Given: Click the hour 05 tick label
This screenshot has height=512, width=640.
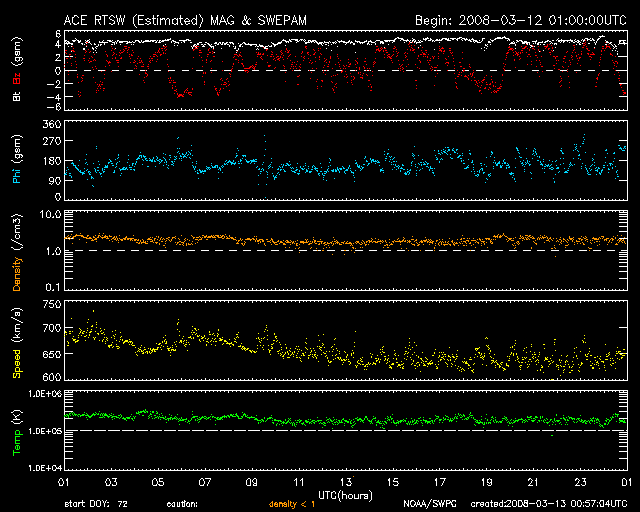Looking at the screenshot, I should pos(159,484).
